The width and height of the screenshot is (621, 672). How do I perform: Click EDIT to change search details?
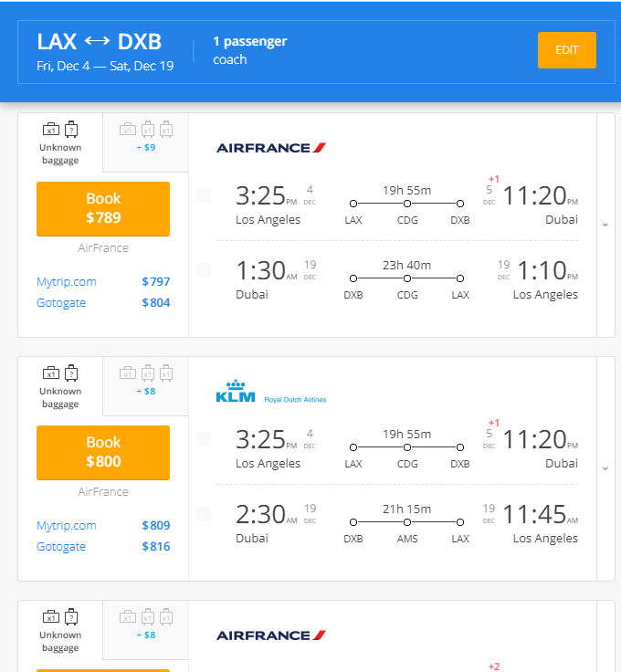(x=566, y=50)
